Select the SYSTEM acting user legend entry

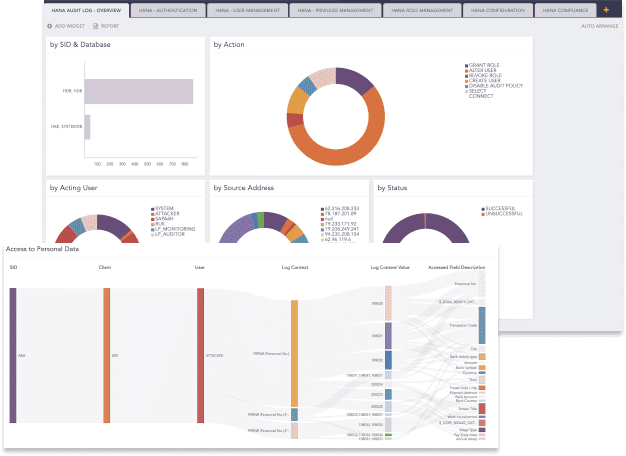click(x=164, y=209)
